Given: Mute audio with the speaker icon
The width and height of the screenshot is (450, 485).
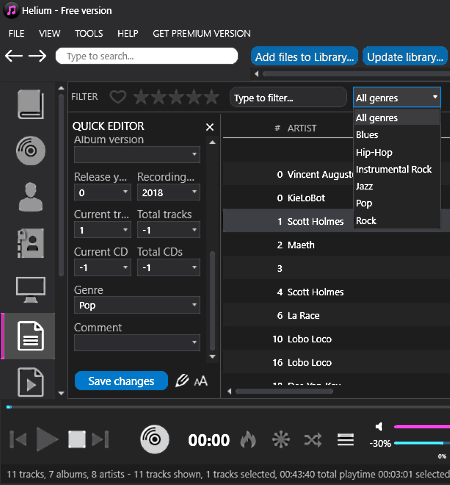Looking at the screenshot, I should [x=379, y=426].
